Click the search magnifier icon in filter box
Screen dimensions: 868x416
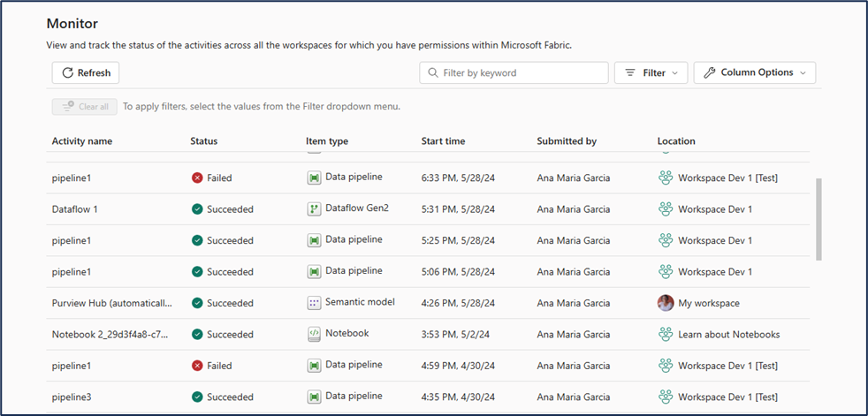click(432, 72)
